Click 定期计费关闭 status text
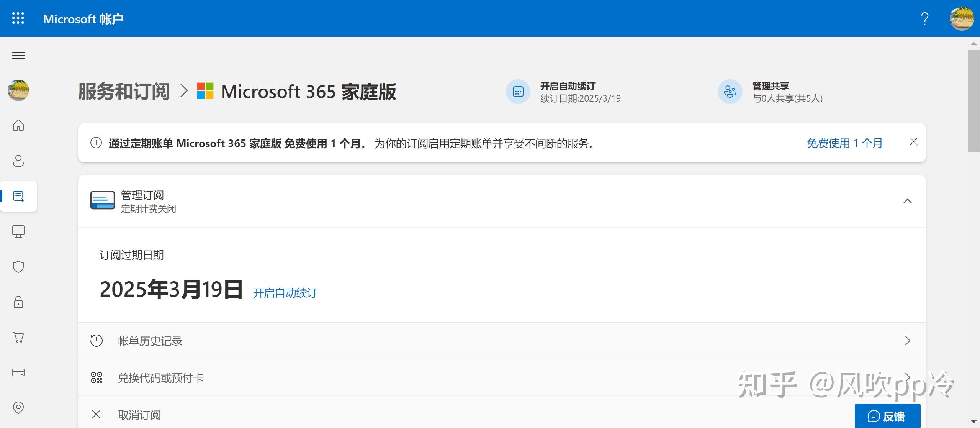 (149, 209)
